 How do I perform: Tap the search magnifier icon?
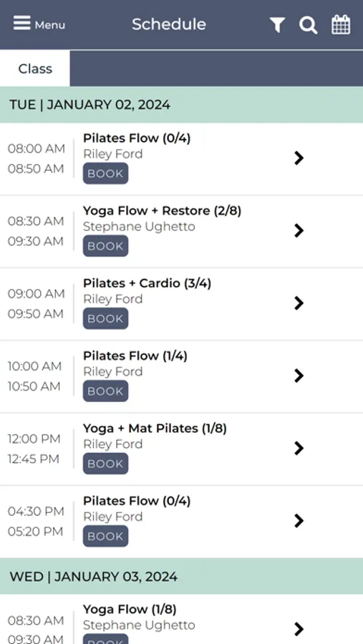[308, 24]
